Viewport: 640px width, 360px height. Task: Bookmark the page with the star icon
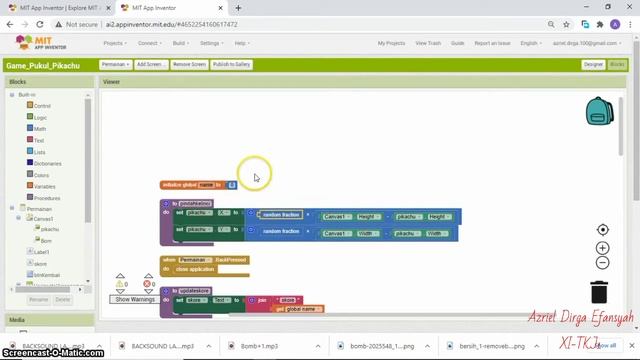[566, 24]
